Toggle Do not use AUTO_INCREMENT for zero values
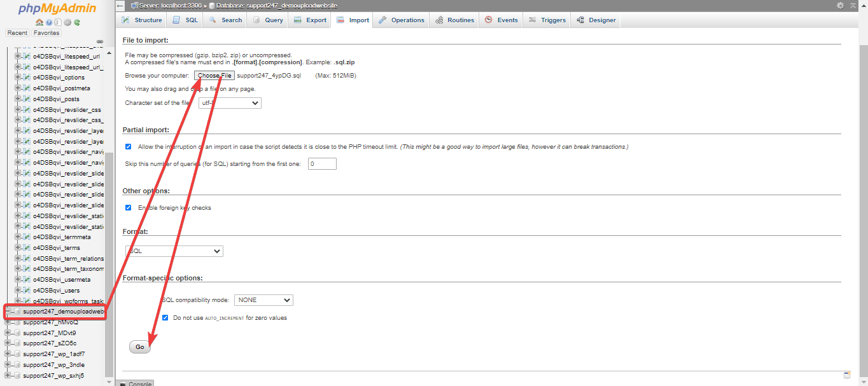The width and height of the screenshot is (868, 386). point(165,318)
